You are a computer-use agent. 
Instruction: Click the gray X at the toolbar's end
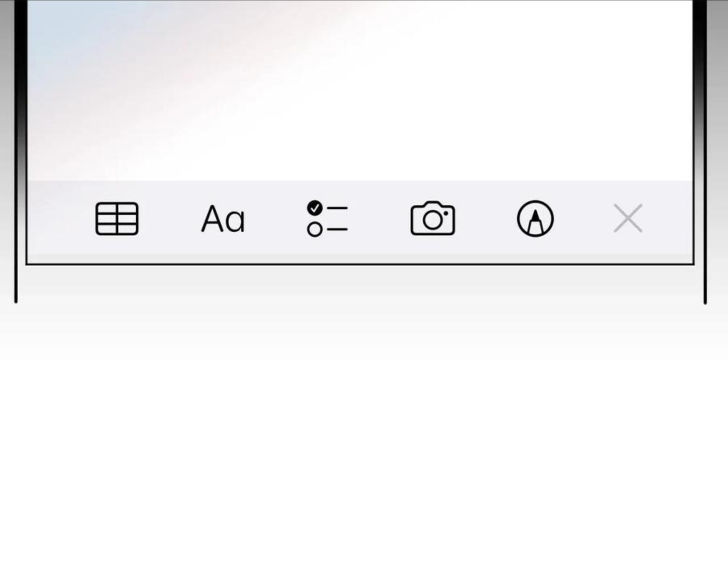tap(628, 219)
